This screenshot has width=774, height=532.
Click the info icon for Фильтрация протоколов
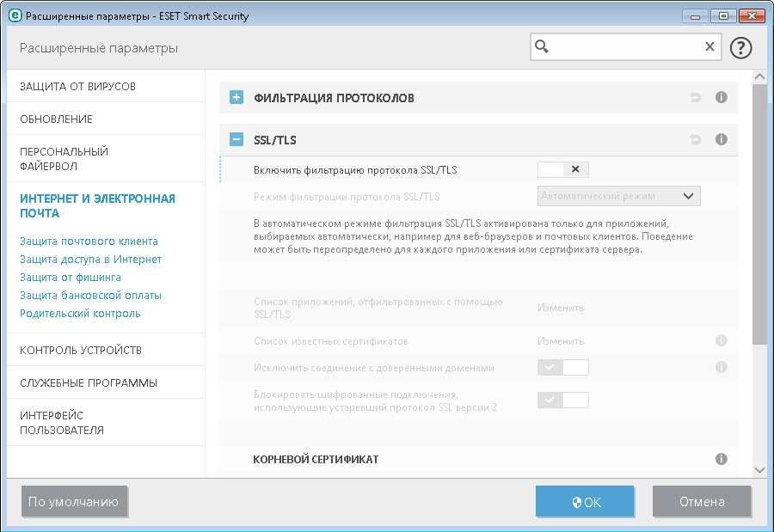point(722,97)
